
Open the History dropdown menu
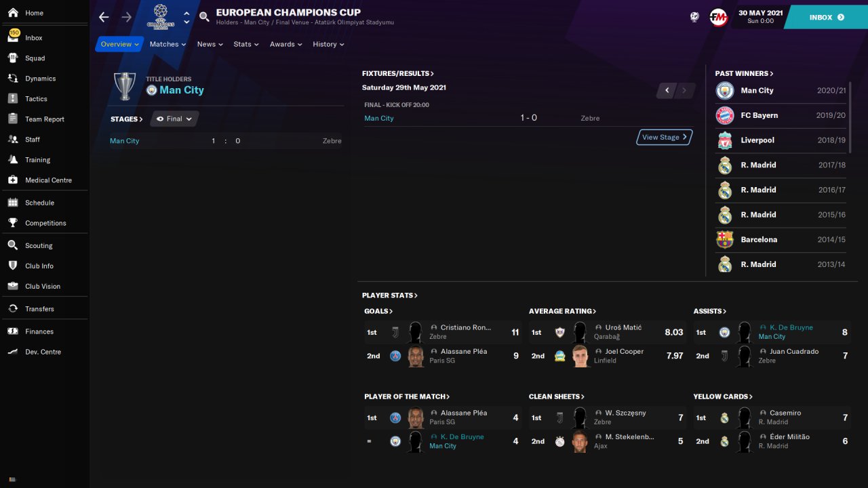point(328,44)
